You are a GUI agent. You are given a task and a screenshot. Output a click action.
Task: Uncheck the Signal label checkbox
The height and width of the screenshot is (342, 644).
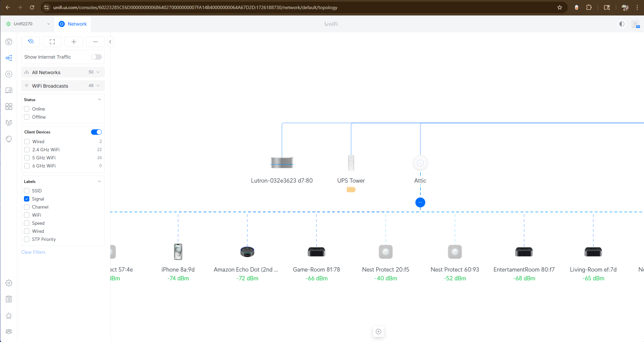(27, 199)
